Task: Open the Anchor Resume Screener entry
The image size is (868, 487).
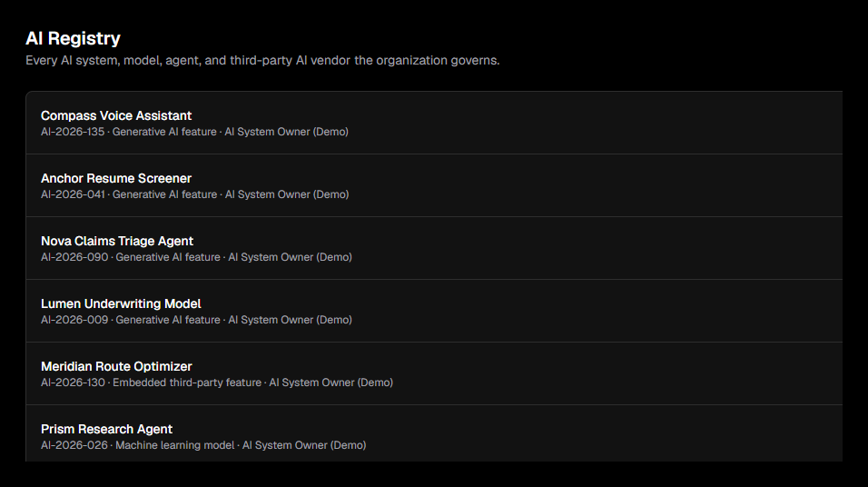Action: [x=434, y=185]
